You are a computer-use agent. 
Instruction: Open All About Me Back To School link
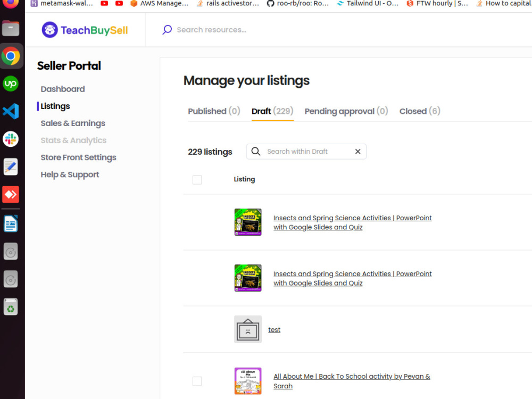(x=352, y=381)
